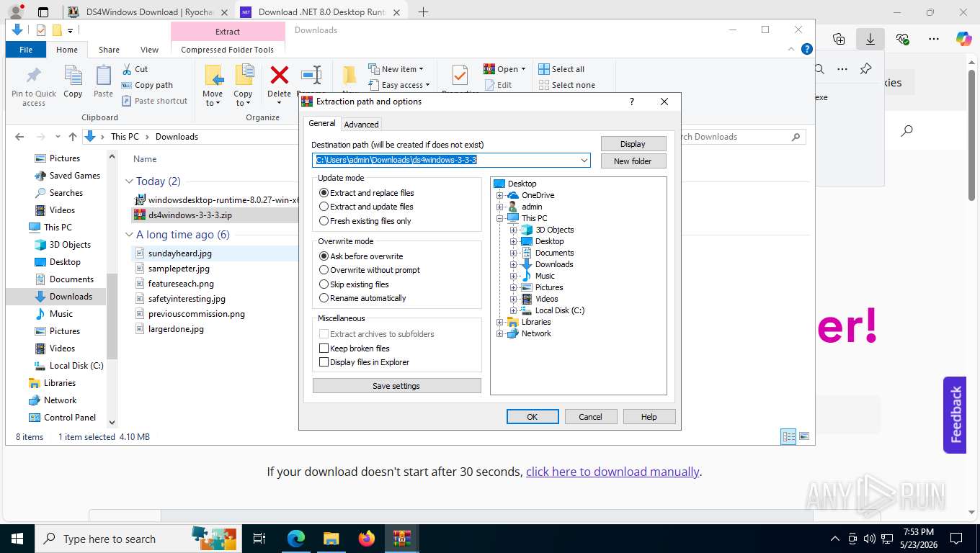Screen dimensions: 980x553
Task: Expand Network node in dialog tree
Action: click(x=499, y=333)
